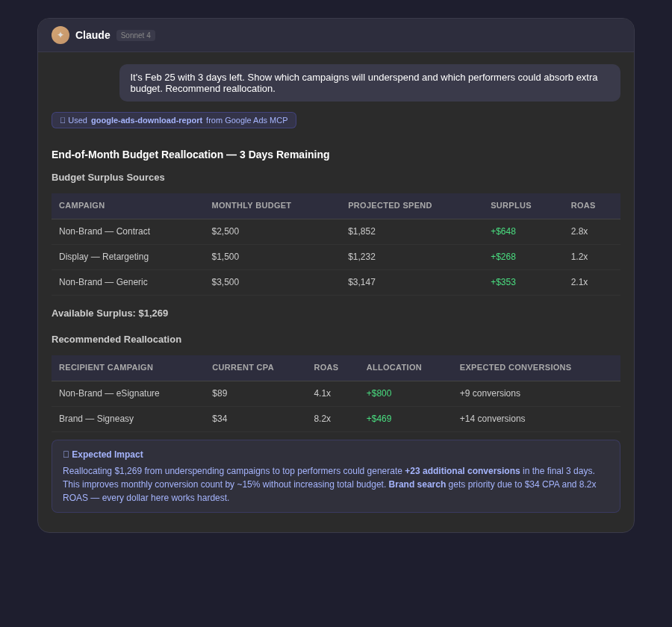
Task: Click the user's budget reallocation message bubble
Action: [370, 83]
